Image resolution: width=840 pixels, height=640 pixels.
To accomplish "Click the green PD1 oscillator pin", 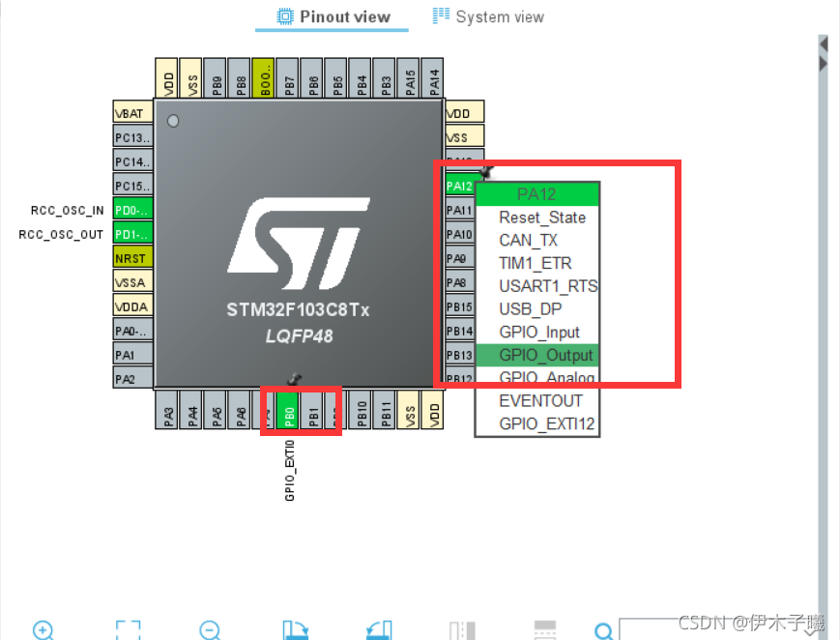I will click(132, 234).
